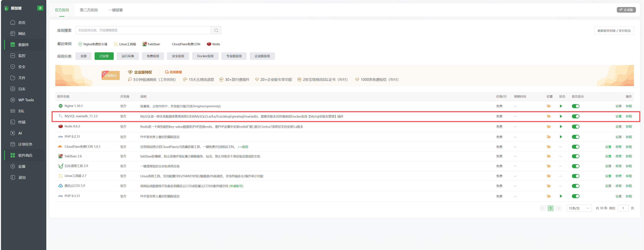Click 更新软件列表 / 支付状态 button

pos(614,31)
